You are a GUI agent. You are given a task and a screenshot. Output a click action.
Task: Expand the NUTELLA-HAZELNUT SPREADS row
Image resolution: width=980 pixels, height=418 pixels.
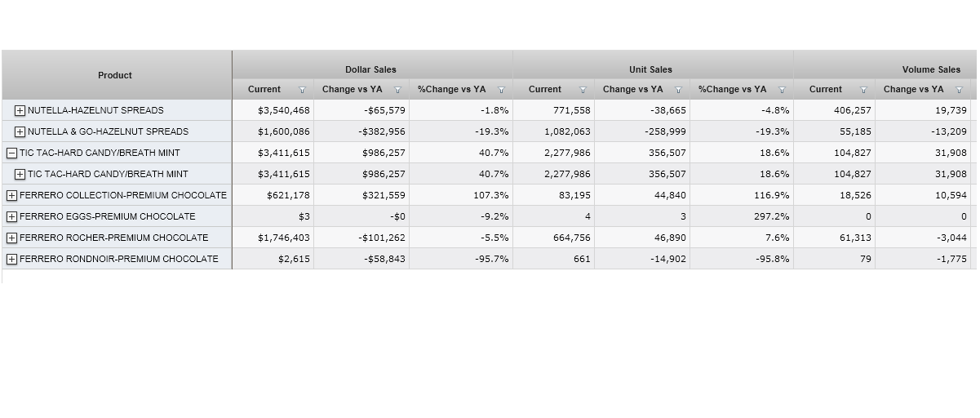(x=20, y=110)
